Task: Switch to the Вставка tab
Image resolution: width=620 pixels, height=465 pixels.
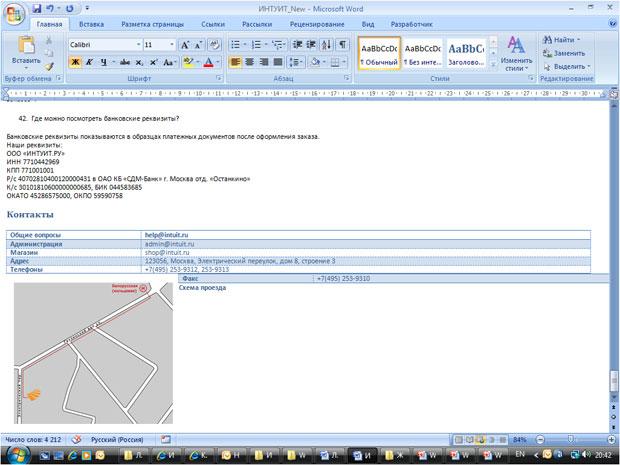Action: [91, 24]
